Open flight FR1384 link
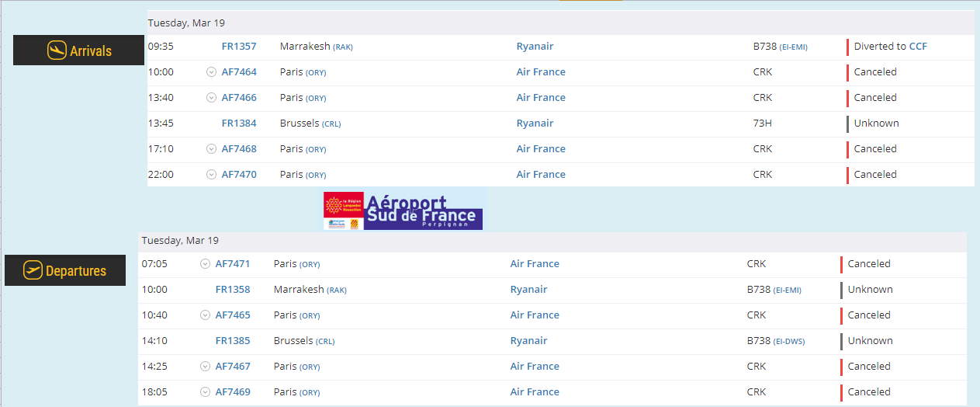980x407 pixels. click(239, 123)
